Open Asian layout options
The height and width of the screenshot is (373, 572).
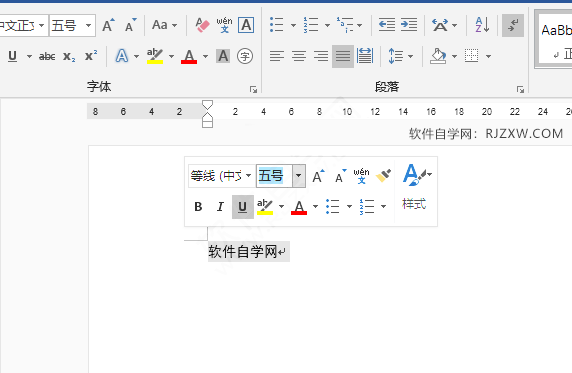[440, 25]
